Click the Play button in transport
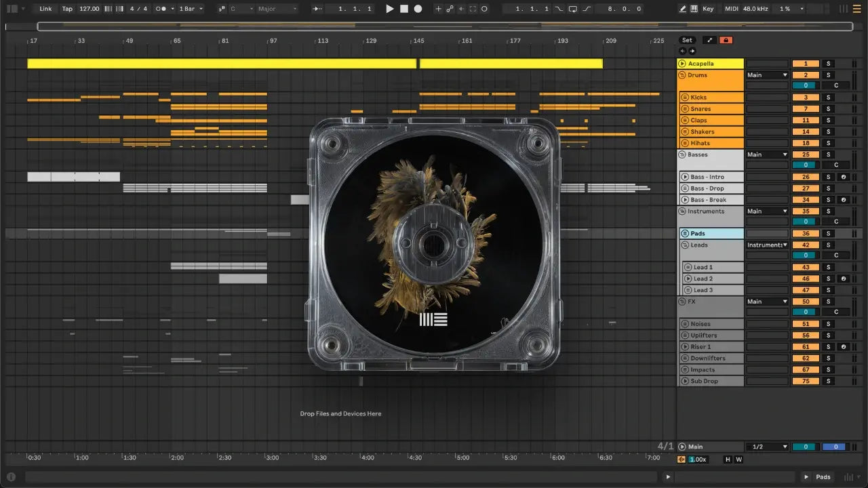Image resolution: width=868 pixels, height=488 pixels. coord(389,9)
